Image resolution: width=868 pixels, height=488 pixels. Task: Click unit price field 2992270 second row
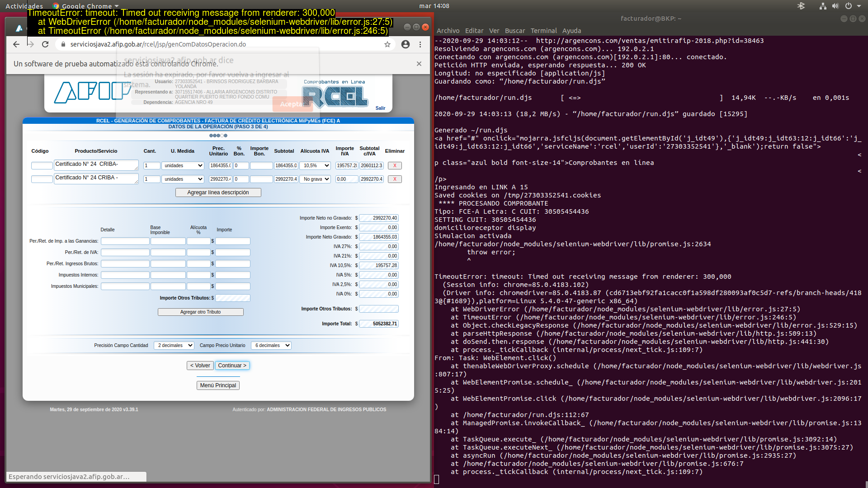(x=220, y=179)
